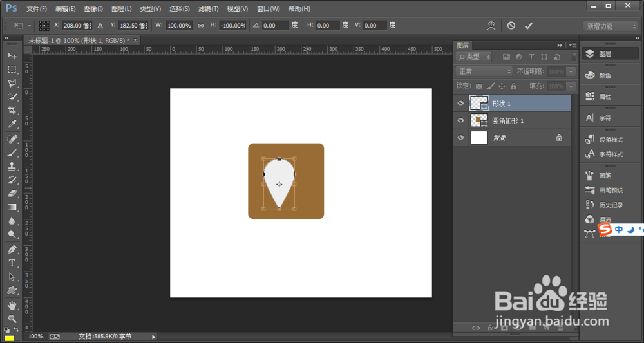Hide the 形状 1 layer
The image size is (644, 343).
(461, 104)
